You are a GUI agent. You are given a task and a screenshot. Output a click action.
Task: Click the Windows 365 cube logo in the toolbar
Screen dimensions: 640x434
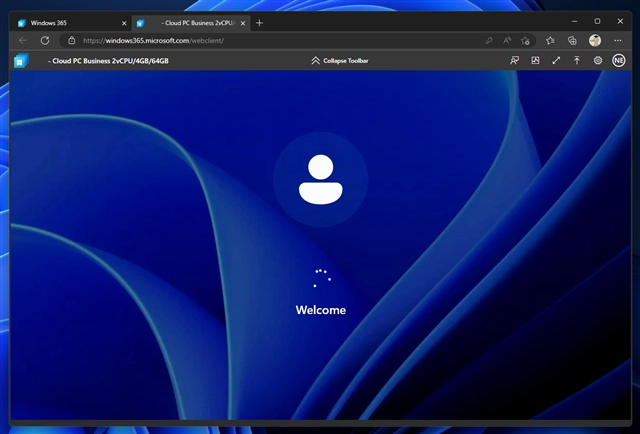(x=21, y=61)
